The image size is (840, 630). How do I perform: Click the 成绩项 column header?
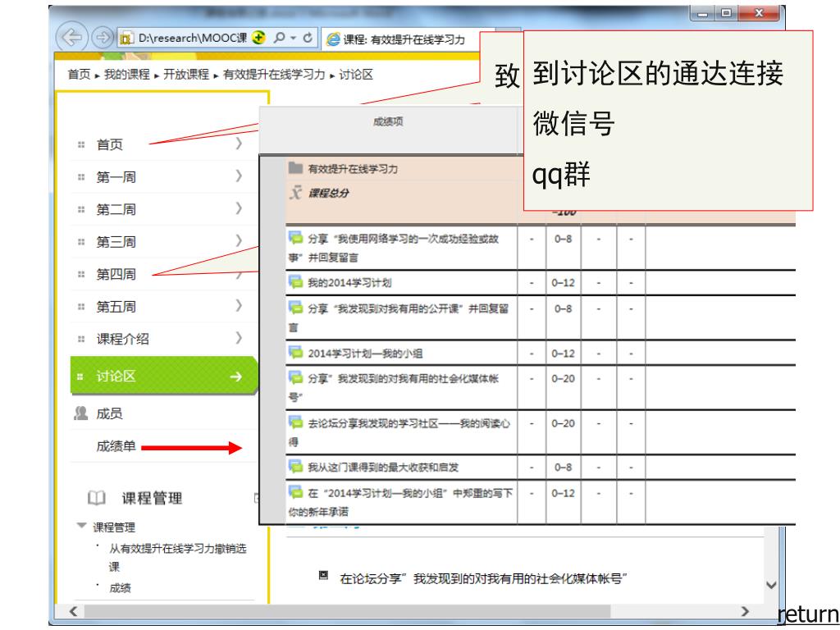pyautogui.click(x=388, y=121)
